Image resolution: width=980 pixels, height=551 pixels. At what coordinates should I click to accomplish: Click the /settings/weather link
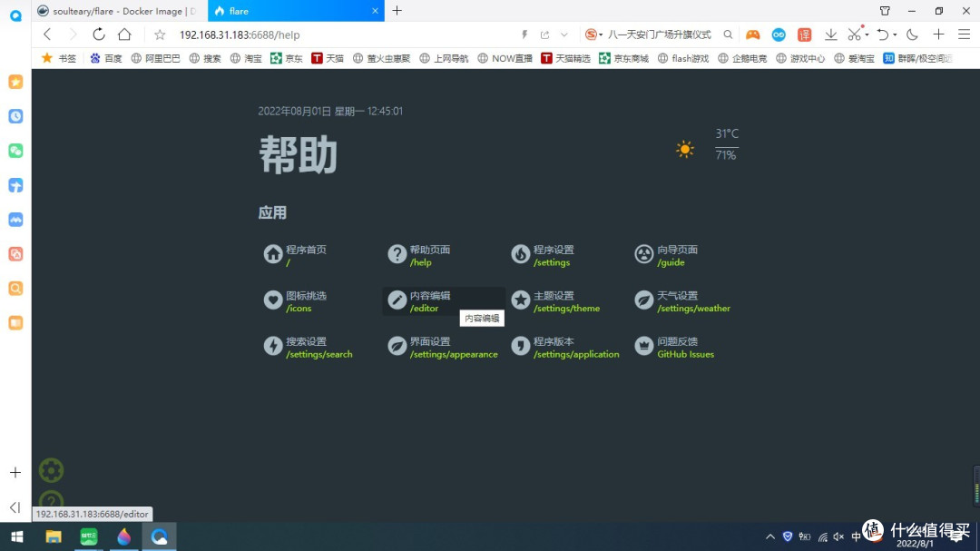pos(693,309)
